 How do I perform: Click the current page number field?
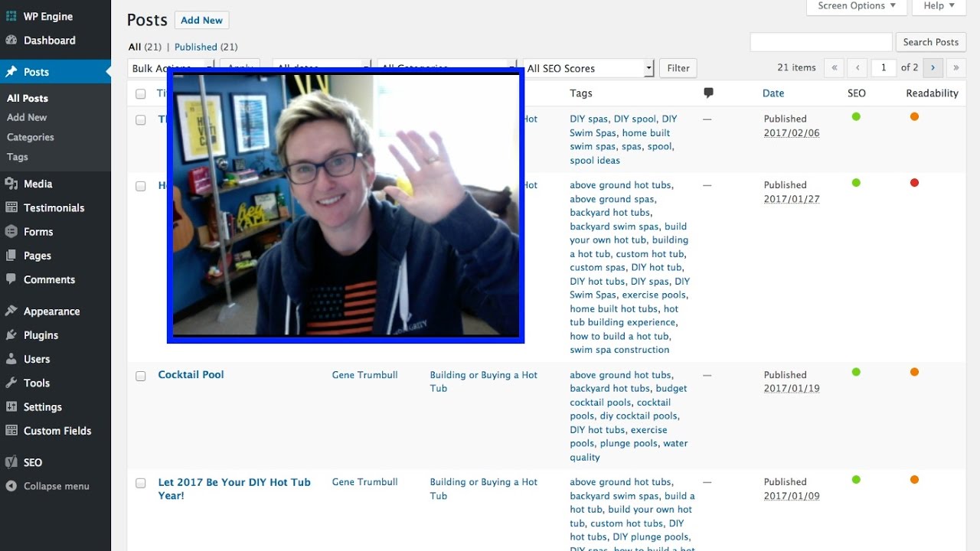[x=884, y=67]
